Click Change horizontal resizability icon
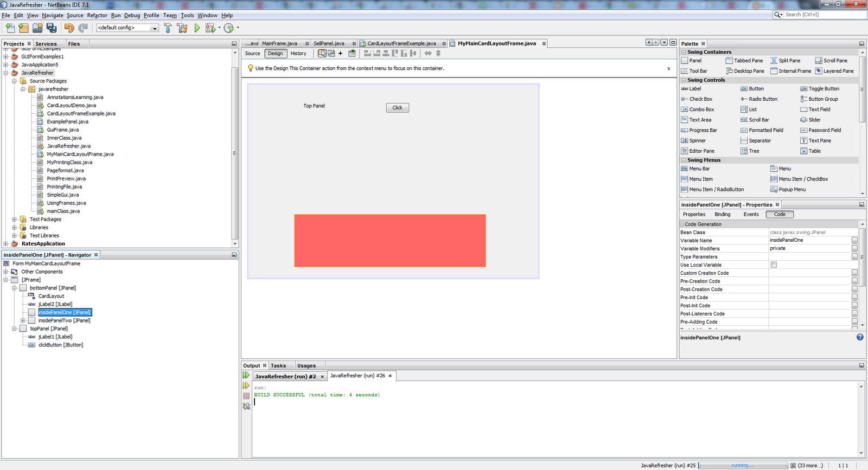This screenshot has height=470, width=868. point(428,53)
